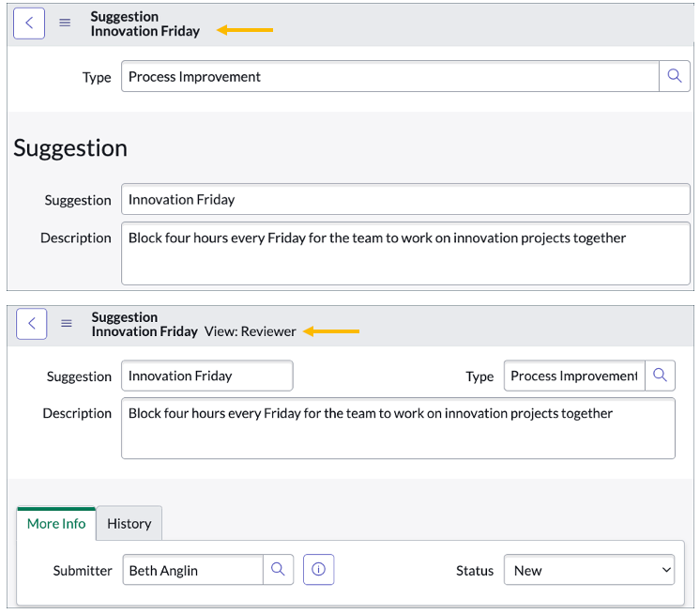The height and width of the screenshot is (614, 700).
Task: Click the 'View: Reviewer' header text
Action: (x=250, y=331)
